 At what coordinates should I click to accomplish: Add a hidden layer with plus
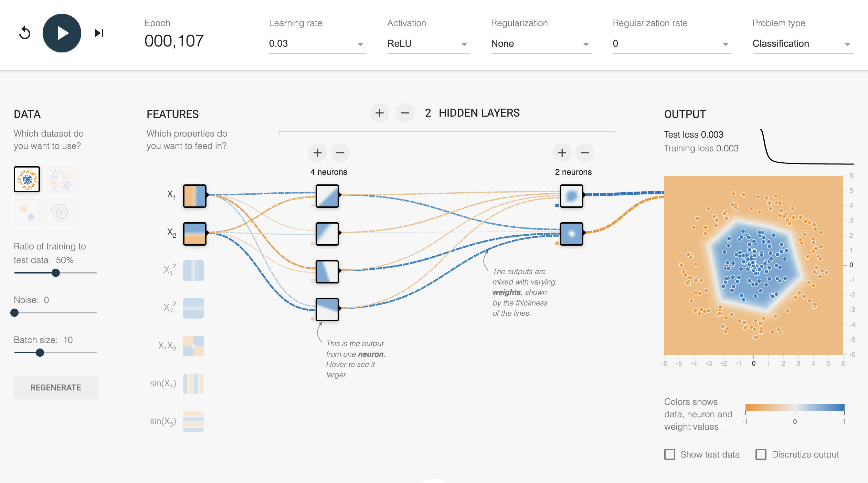click(379, 113)
